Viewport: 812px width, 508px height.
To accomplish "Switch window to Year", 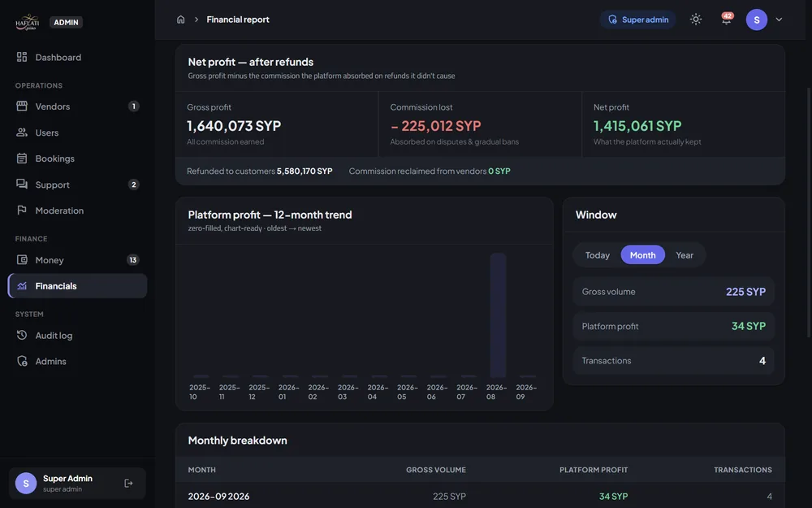I will [x=684, y=255].
